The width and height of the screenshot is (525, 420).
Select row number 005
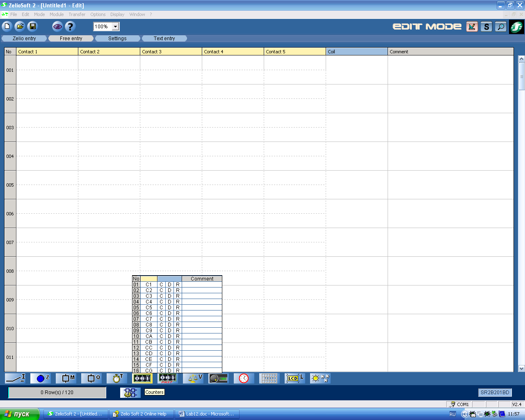click(x=10, y=185)
